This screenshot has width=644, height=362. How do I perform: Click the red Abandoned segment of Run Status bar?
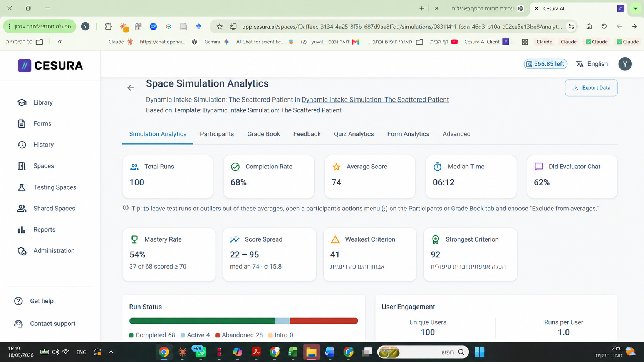[x=324, y=321]
